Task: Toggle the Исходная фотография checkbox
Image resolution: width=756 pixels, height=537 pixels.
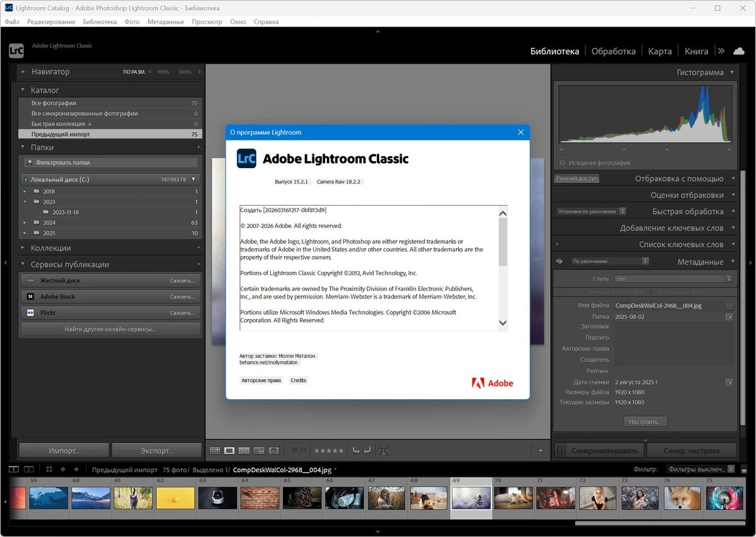Action: (563, 162)
